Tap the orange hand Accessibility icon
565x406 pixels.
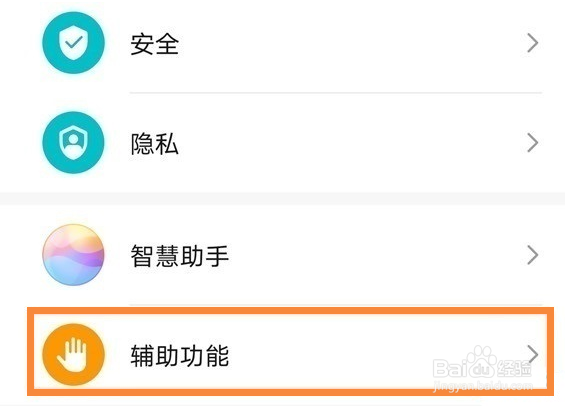[74, 354]
